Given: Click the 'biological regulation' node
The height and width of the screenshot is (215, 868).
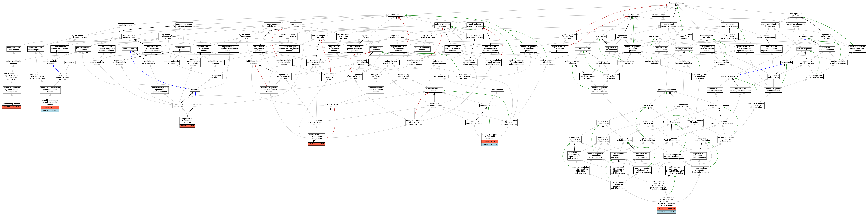Looking at the screenshot, I should coord(661,15).
